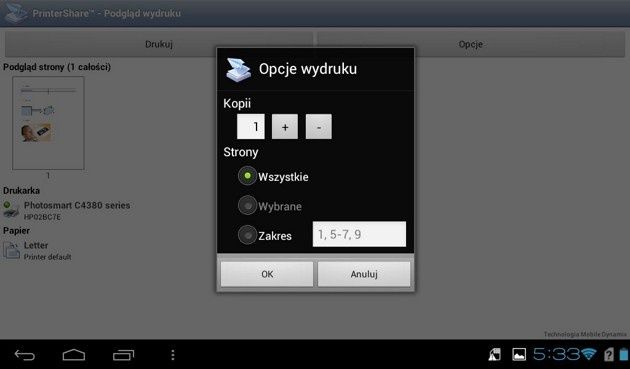Tap the PrinterShare notification icon in status bar
The image size is (630, 369).
pos(495,354)
